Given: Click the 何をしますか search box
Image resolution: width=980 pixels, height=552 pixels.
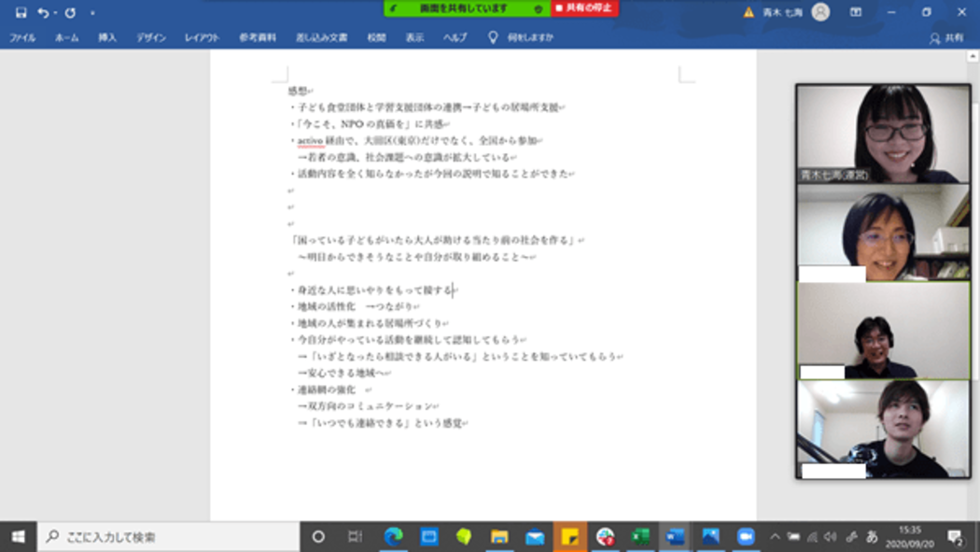Looking at the screenshot, I should 529,38.
